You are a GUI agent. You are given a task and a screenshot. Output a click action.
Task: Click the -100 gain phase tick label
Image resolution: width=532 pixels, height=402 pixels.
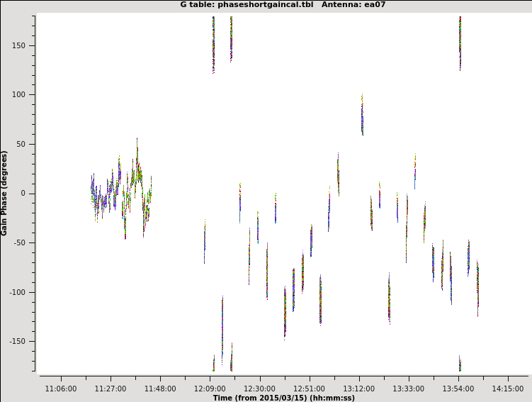[18, 292]
